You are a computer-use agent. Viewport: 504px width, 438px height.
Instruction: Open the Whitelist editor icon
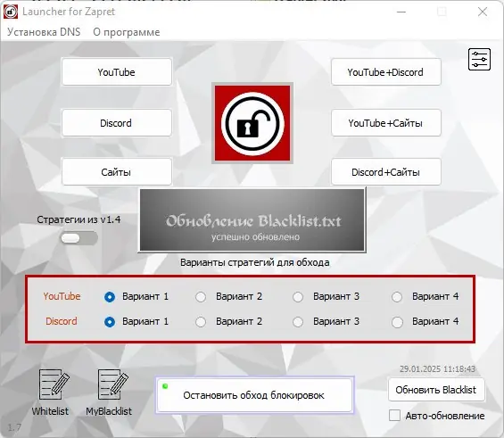[54, 384]
